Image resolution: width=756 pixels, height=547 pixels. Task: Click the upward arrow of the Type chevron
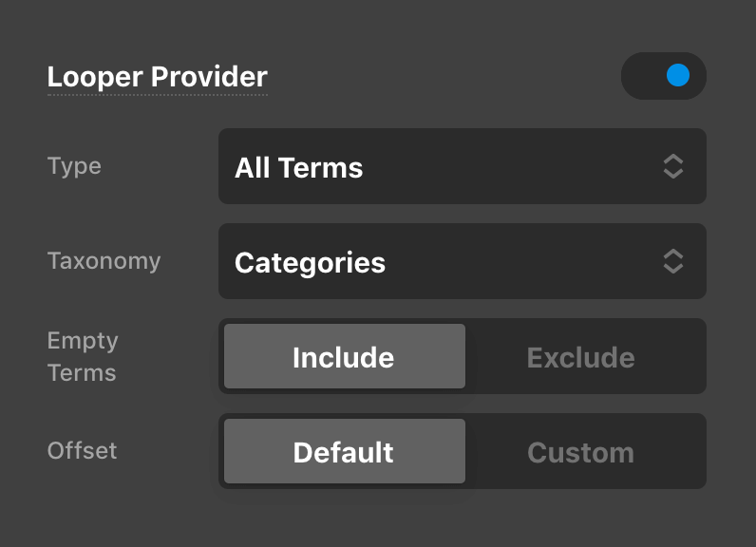click(672, 159)
